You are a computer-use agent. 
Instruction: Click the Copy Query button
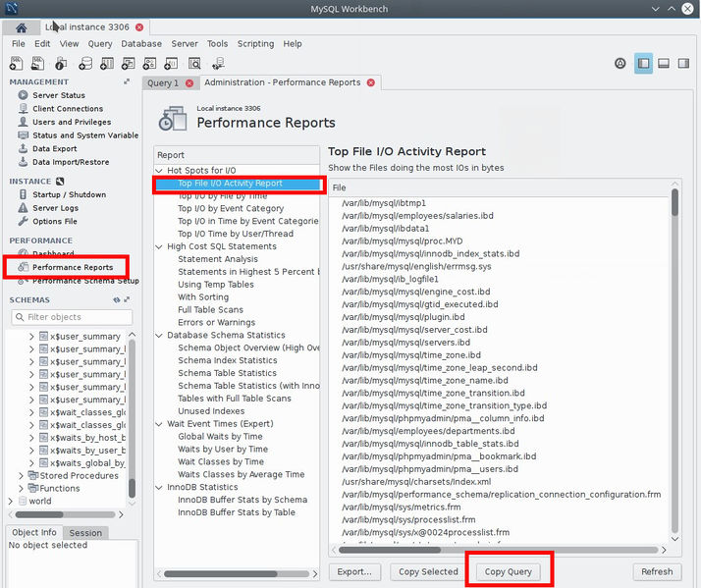pyautogui.click(x=509, y=572)
